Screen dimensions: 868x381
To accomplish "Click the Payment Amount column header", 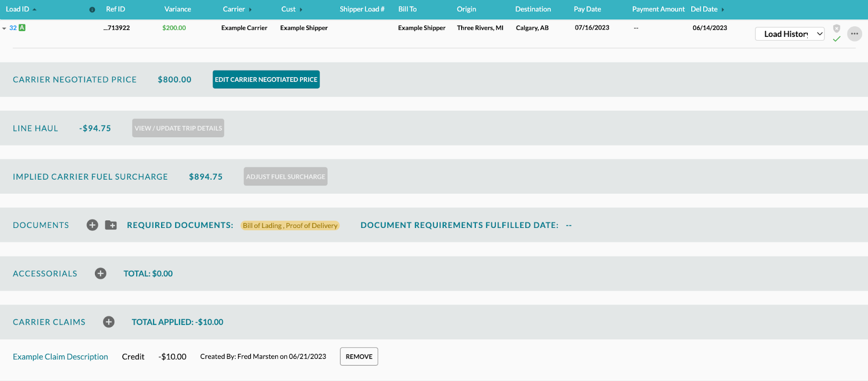I will [x=658, y=9].
